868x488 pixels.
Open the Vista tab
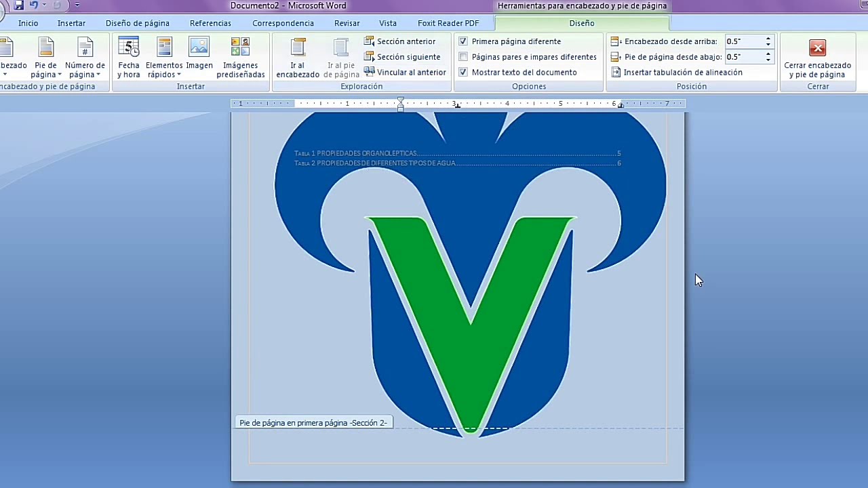coord(388,23)
